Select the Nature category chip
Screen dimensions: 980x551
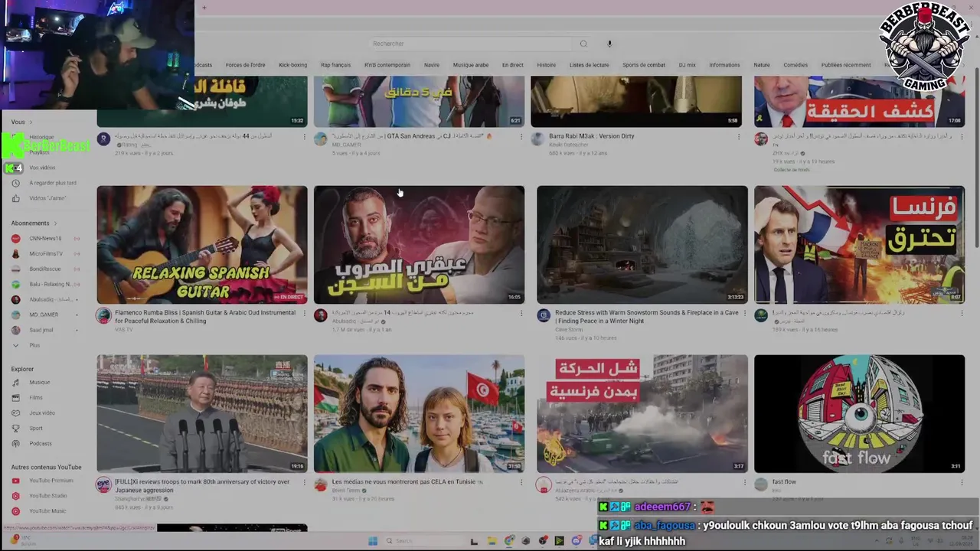[761, 65]
